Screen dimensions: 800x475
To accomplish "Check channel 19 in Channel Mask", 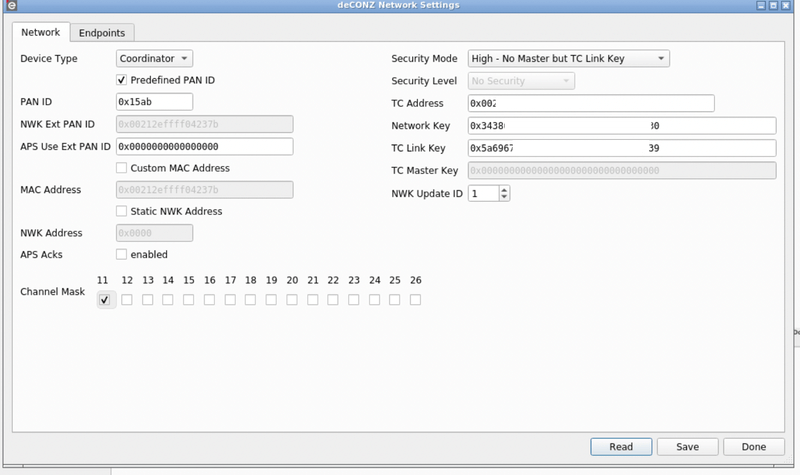I will click(271, 299).
